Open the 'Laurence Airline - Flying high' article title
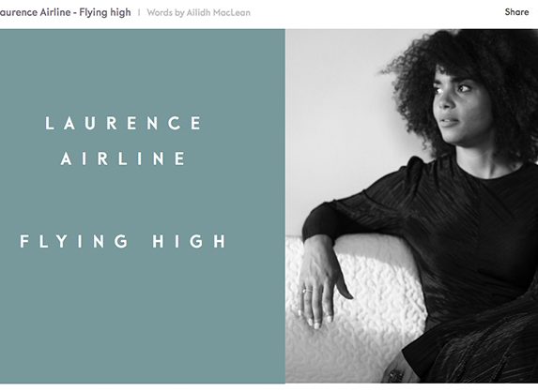 pos(65,13)
